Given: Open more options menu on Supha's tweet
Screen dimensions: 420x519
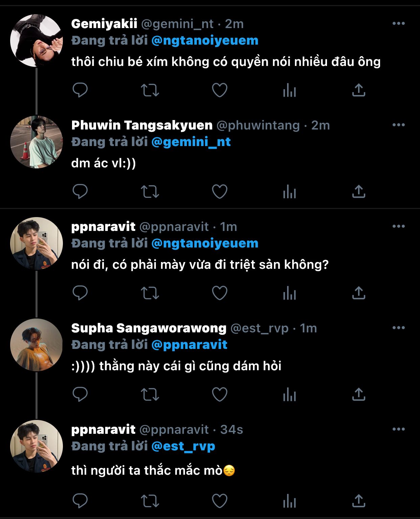Looking at the screenshot, I should click(398, 328).
